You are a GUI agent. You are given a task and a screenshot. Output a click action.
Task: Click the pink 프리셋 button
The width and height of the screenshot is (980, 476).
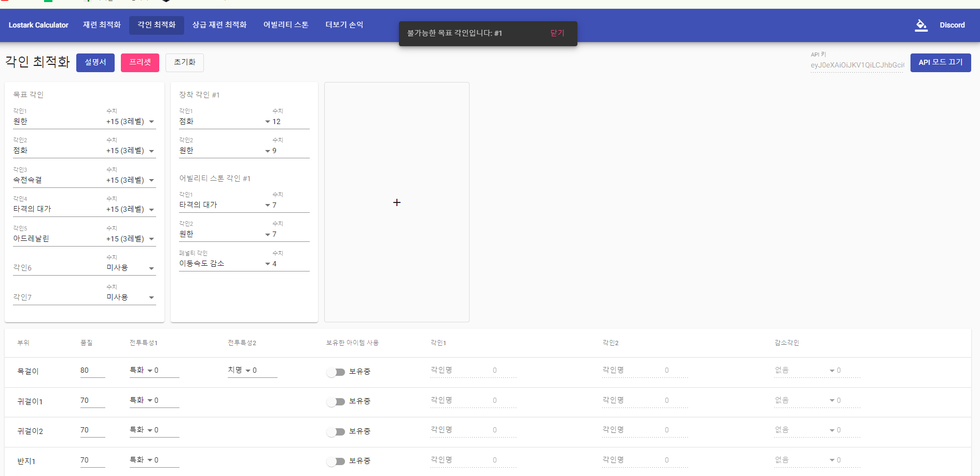(140, 62)
